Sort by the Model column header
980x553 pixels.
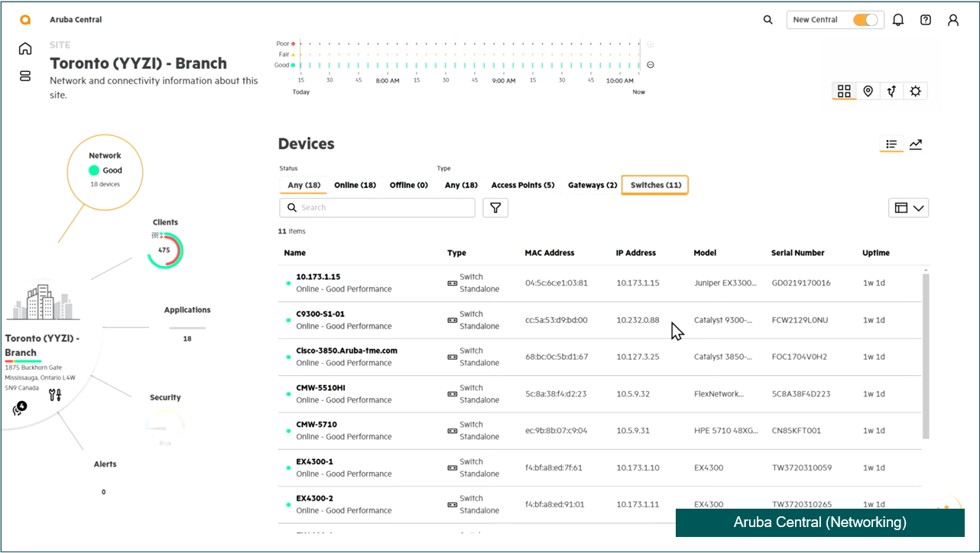[x=706, y=253]
